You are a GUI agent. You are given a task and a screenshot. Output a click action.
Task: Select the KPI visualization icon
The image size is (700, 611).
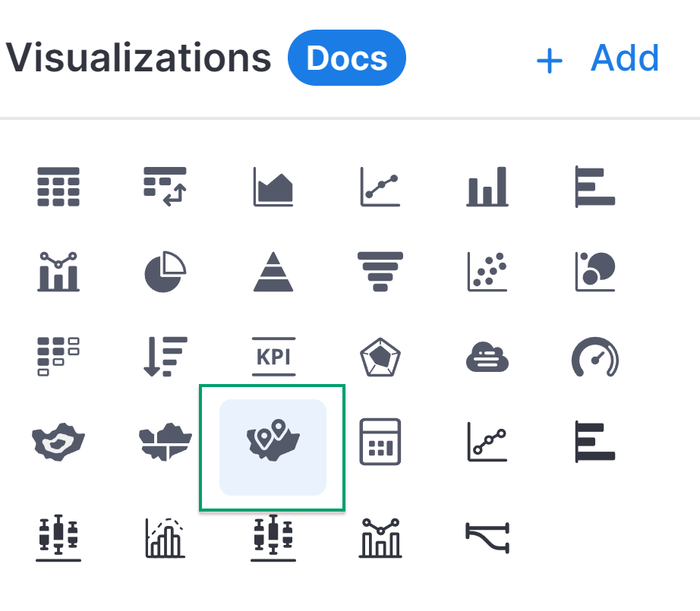(273, 357)
